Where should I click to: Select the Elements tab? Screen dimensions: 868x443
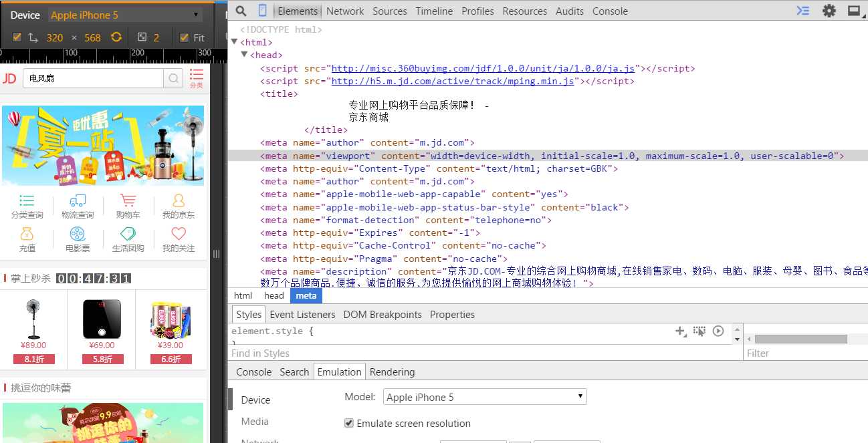298,11
